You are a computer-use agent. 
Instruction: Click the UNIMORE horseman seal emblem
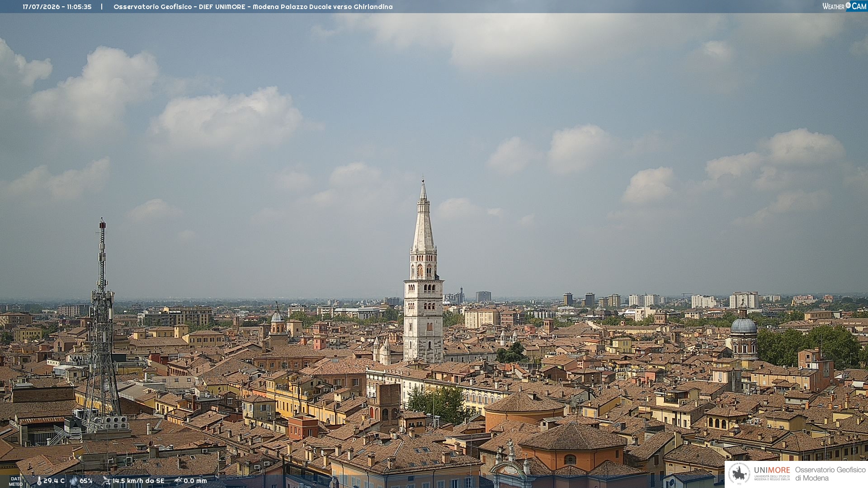[x=740, y=474]
